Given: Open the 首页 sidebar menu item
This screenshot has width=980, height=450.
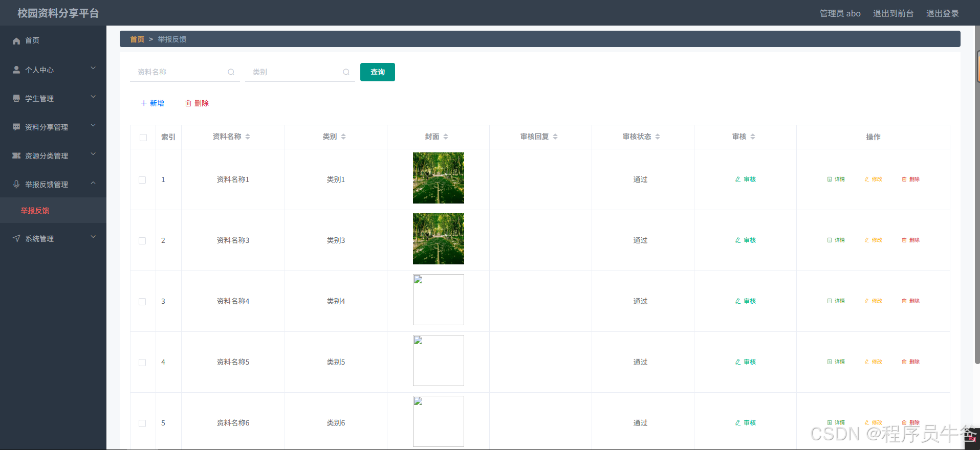Looking at the screenshot, I should coord(53,40).
